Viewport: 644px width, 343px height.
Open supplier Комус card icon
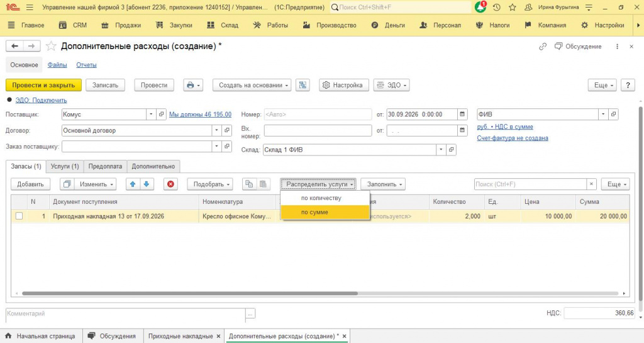pyautogui.click(x=162, y=114)
